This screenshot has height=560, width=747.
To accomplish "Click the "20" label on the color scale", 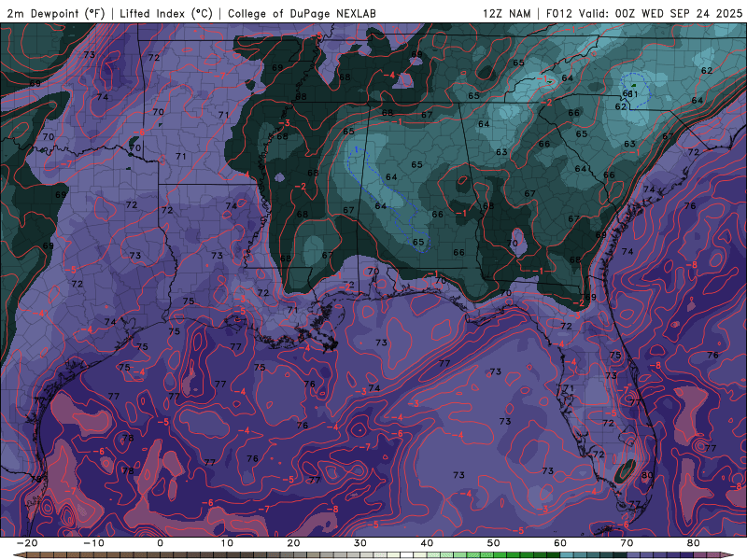I will tap(293, 543).
